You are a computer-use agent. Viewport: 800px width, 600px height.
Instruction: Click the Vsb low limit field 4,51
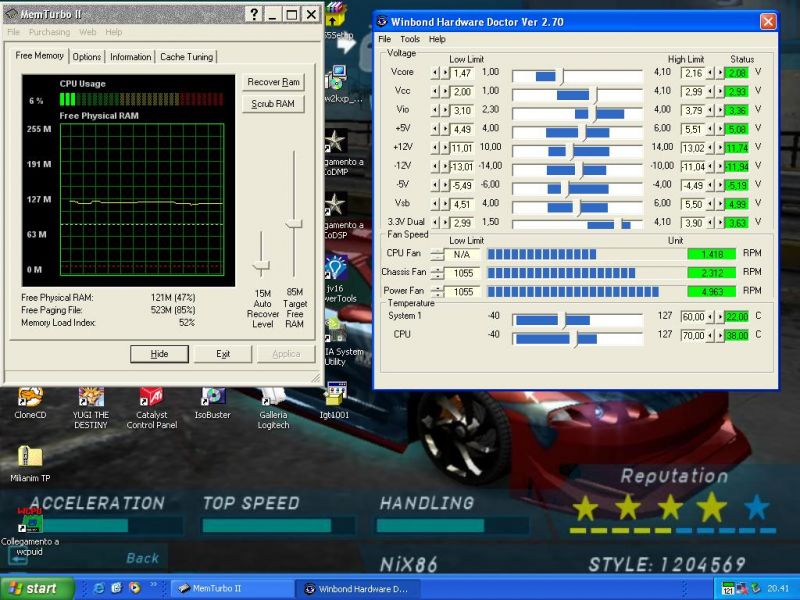point(462,205)
